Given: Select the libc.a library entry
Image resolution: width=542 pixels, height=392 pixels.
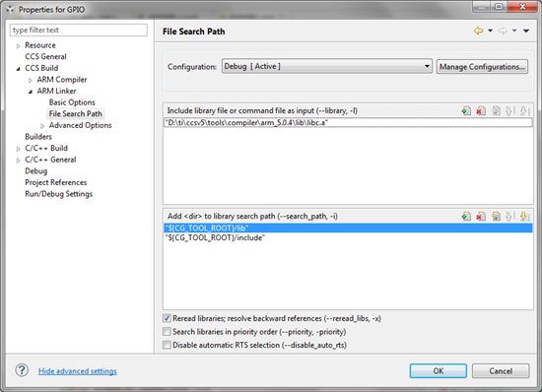Looking at the screenshot, I should (348, 122).
